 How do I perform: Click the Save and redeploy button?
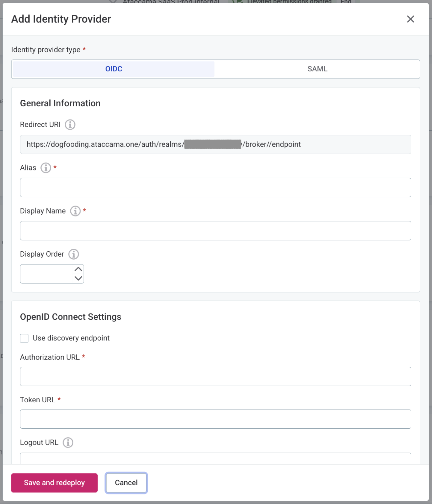[x=54, y=483]
